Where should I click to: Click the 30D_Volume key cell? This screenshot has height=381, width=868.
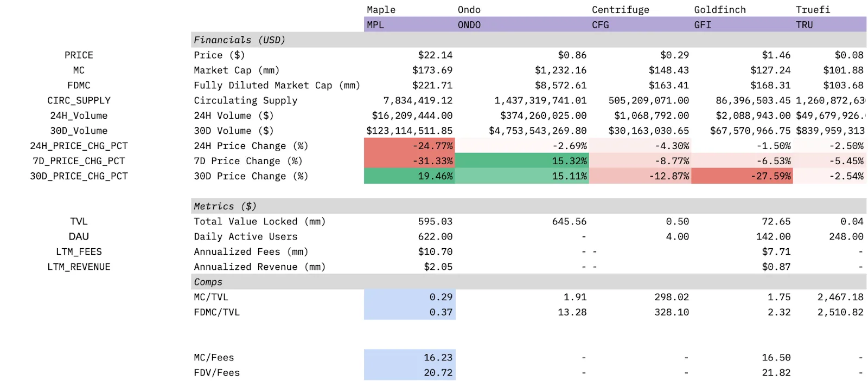[79, 131]
